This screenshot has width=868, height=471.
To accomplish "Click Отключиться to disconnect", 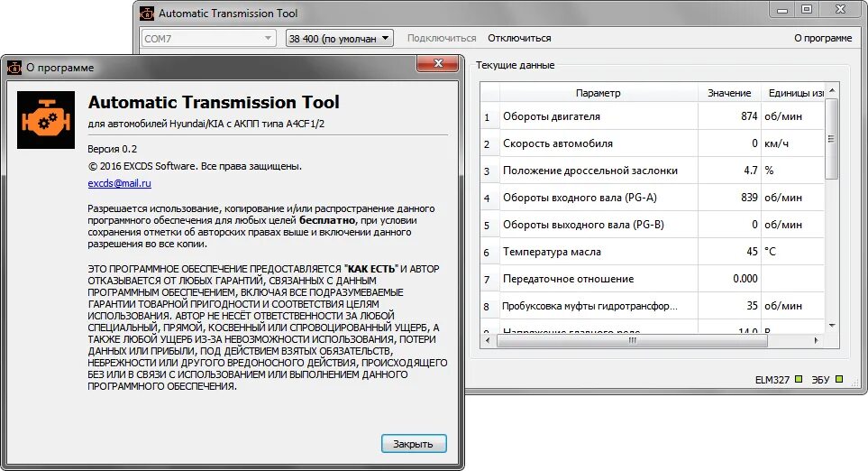I will 519,38.
